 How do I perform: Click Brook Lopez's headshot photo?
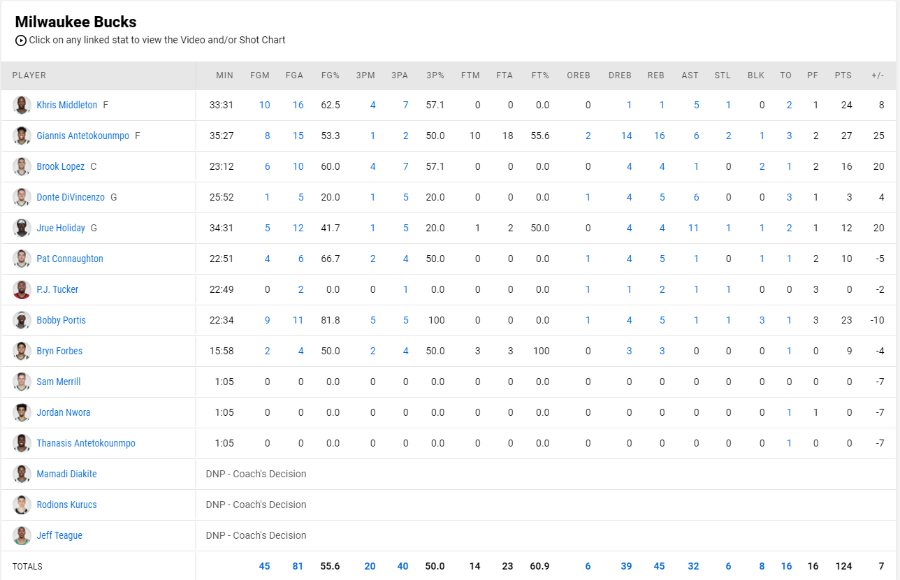tap(22, 167)
